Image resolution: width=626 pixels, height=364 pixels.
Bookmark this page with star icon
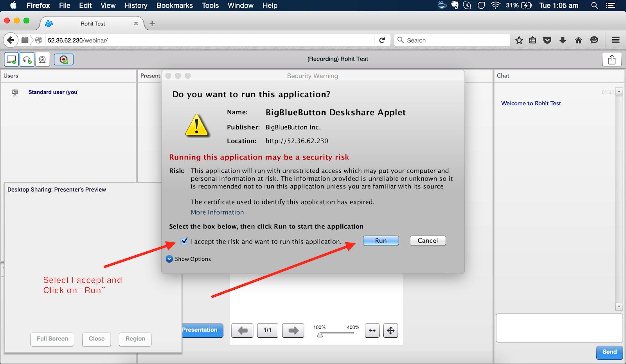click(519, 40)
